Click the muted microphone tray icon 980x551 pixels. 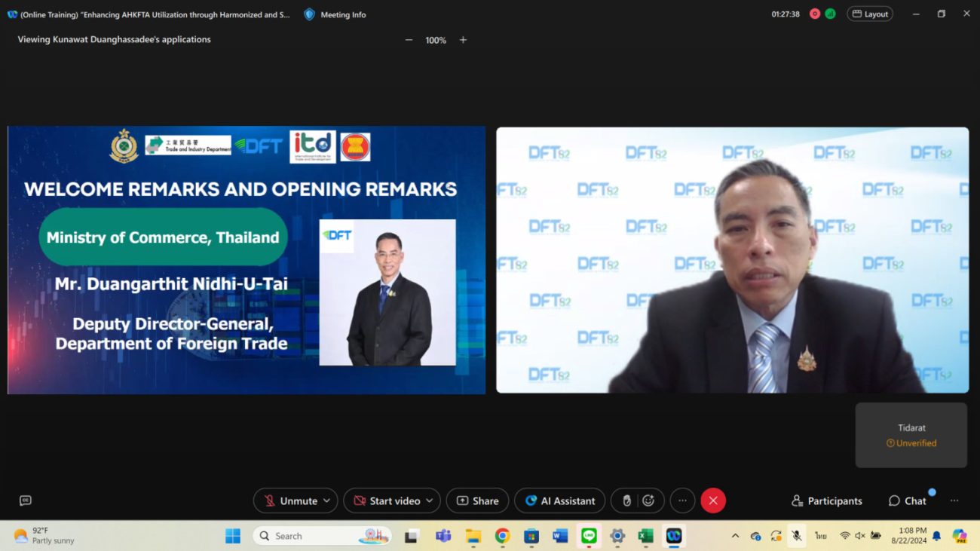[x=796, y=536]
